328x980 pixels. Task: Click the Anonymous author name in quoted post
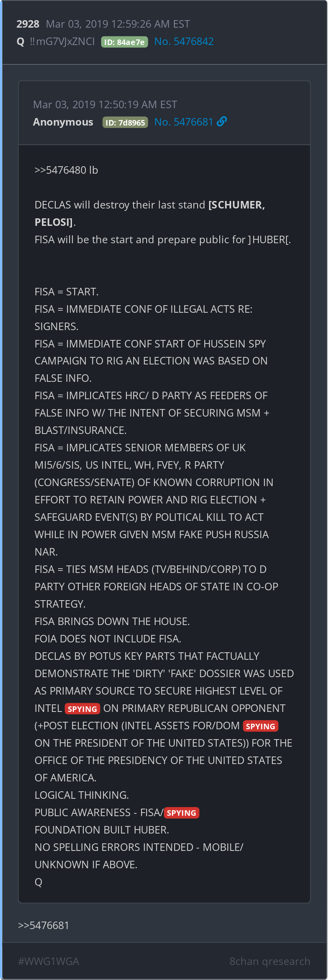[63, 122]
